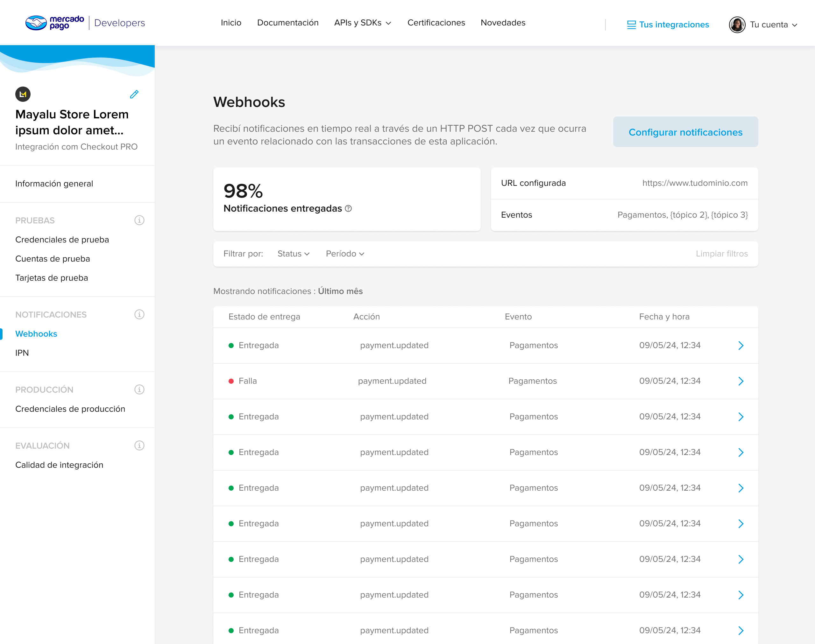Open Certificaciones in top navigation
This screenshot has height=644, width=815.
[436, 23]
